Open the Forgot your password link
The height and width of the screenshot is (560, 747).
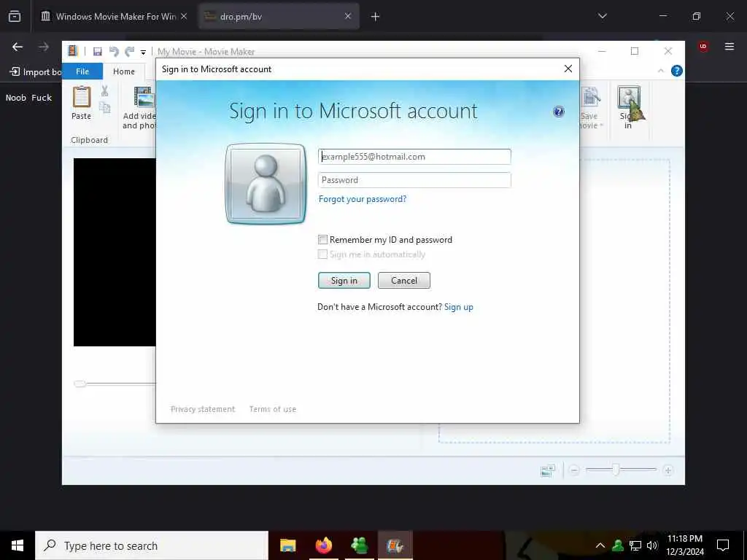coord(363,199)
